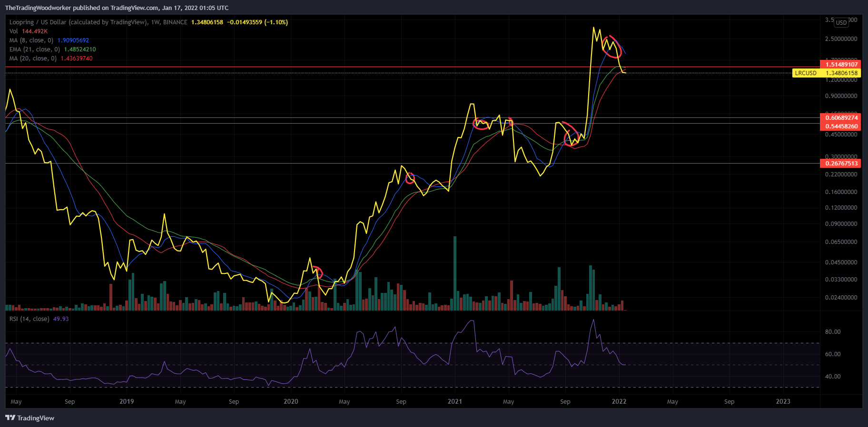This screenshot has height=427, width=868.
Task: Select the RSI (14, close) indicator label
Action: pos(29,319)
